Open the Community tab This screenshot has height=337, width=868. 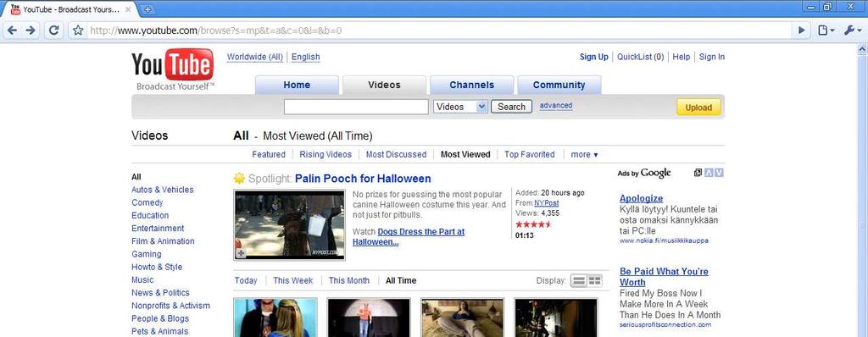[559, 86]
